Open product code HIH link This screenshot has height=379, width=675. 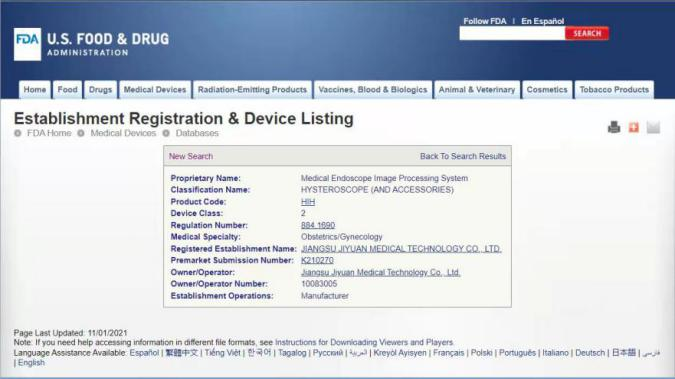(x=308, y=202)
